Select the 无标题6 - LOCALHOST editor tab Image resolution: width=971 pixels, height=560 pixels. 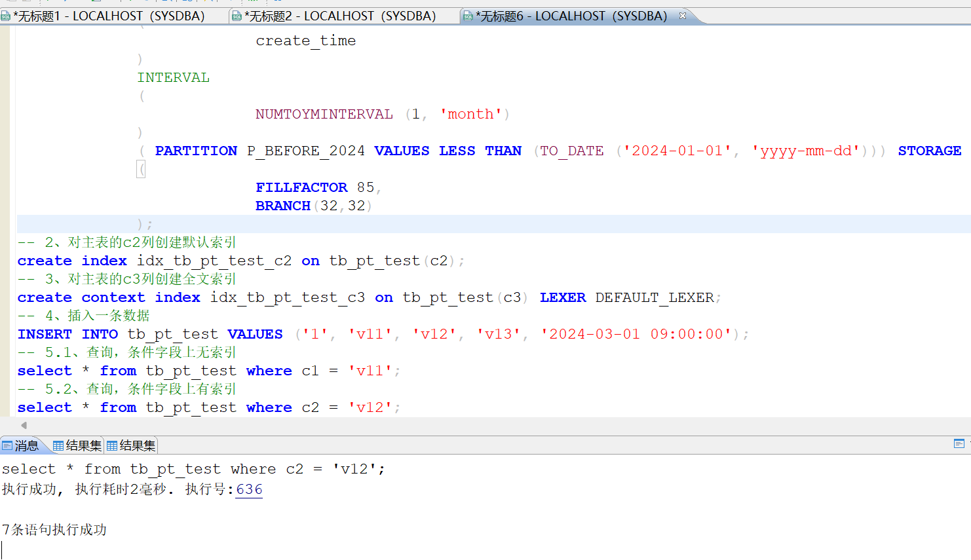pos(570,16)
